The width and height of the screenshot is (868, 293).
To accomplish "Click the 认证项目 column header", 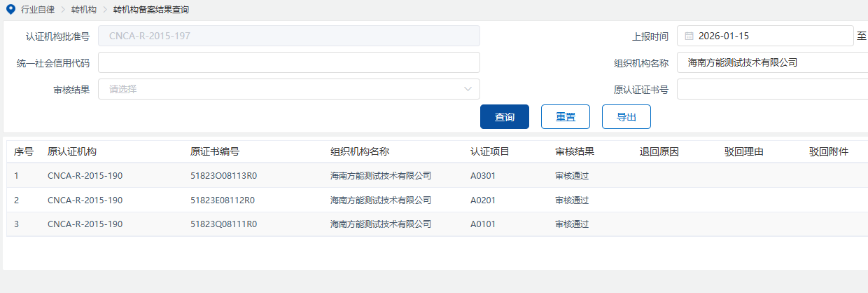I will coord(490,151).
